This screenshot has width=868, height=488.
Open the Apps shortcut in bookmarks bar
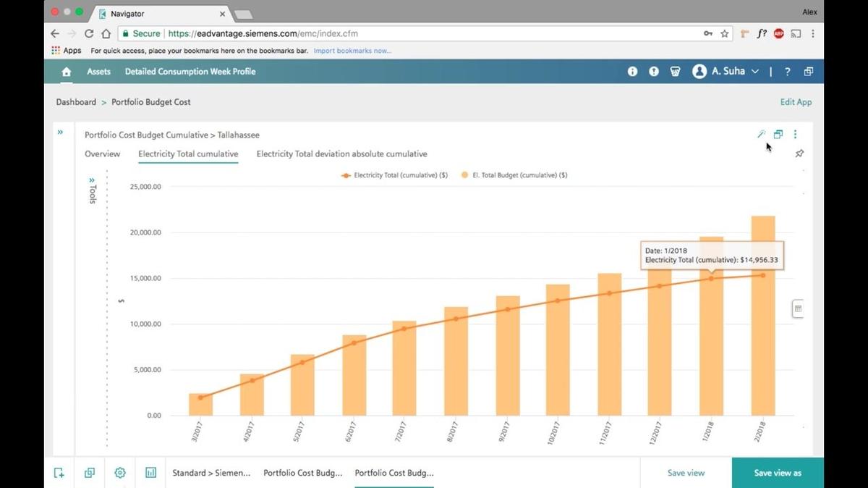pyautogui.click(x=67, y=51)
